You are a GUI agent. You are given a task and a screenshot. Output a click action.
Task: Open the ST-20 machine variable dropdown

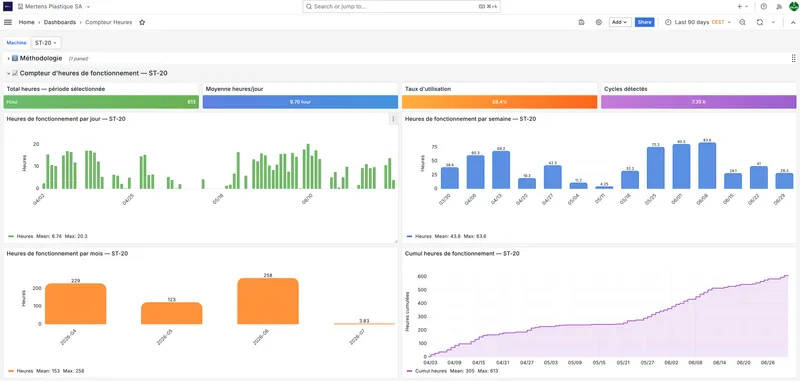[46, 43]
